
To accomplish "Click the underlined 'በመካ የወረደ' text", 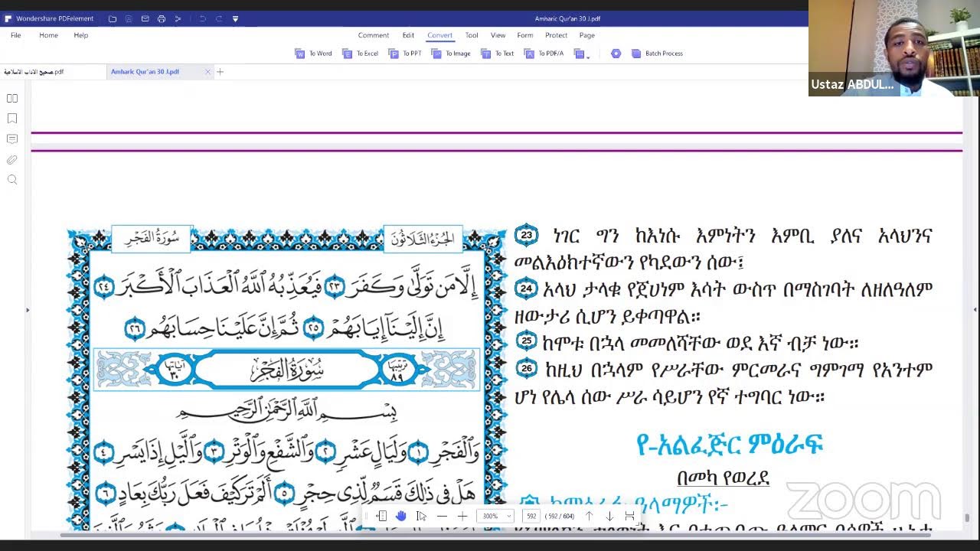I will tap(723, 478).
